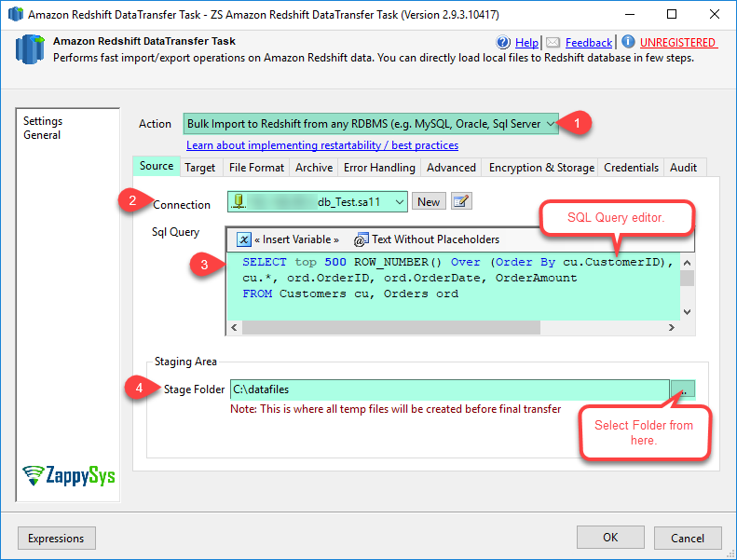Select Settings in the left panel

(43, 121)
